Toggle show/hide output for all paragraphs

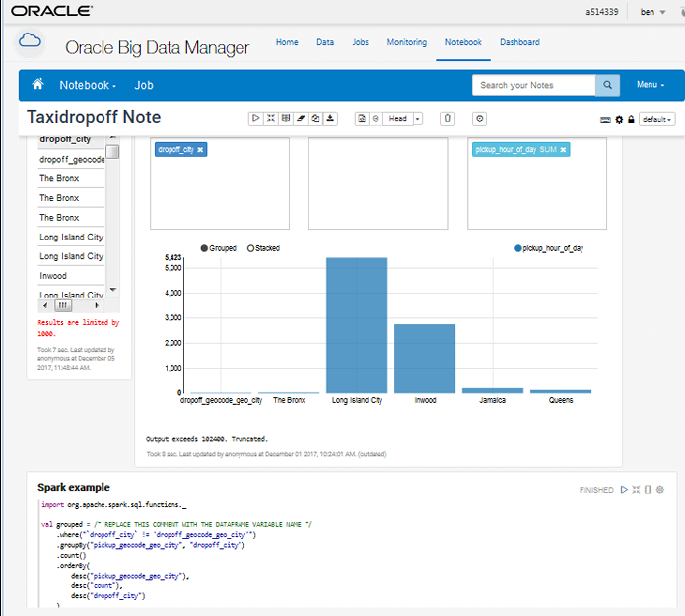click(286, 119)
